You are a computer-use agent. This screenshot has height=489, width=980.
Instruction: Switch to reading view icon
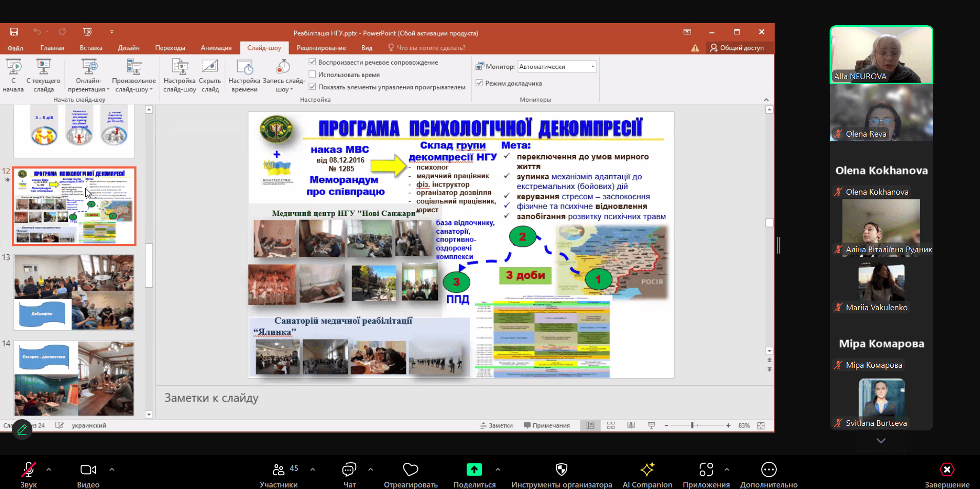[x=631, y=425]
